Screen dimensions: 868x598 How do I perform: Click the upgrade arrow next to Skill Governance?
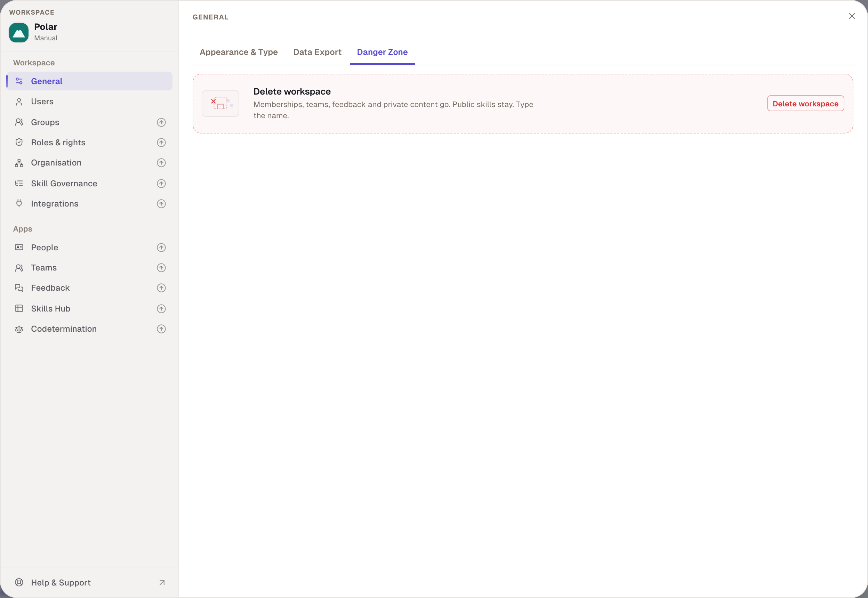(x=161, y=183)
